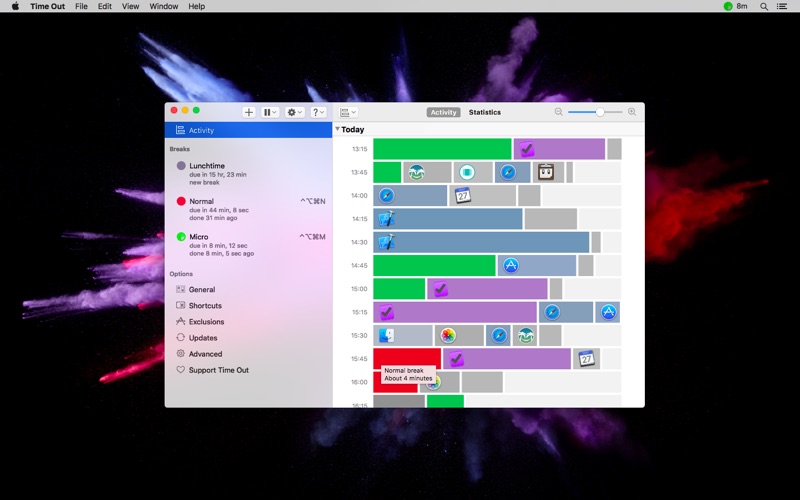Image resolution: width=800 pixels, height=500 pixels.
Task: Click the Calendar icon in the 15:45 row
Action: coord(587,359)
